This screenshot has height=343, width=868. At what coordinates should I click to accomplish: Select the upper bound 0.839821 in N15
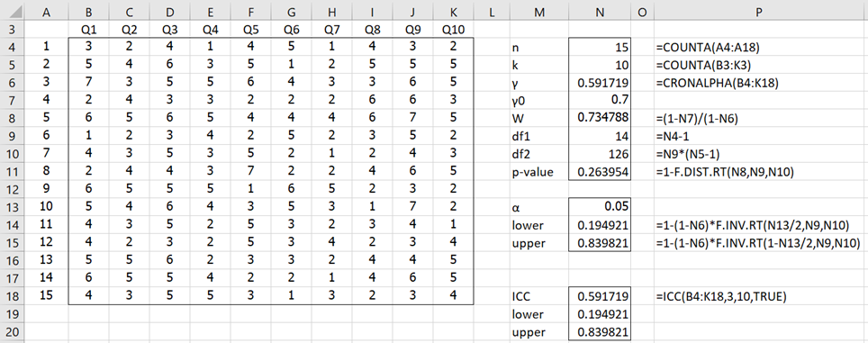pyautogui.click(x=600, y=243)
